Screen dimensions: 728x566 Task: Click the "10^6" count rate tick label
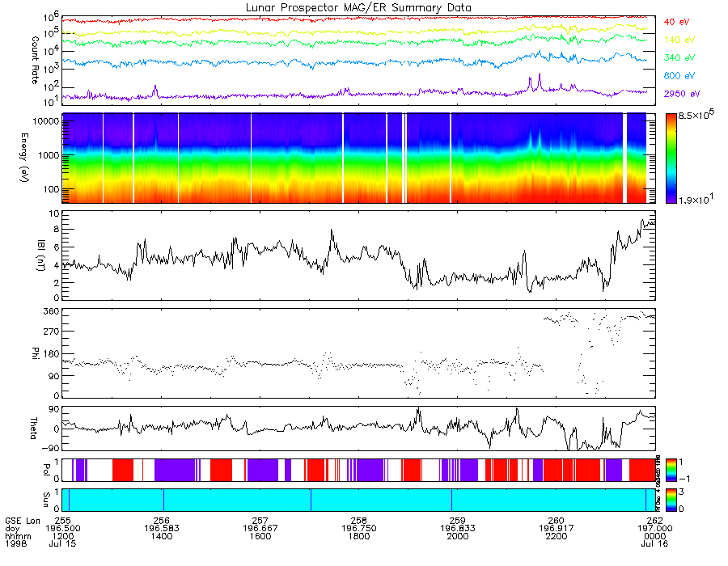[x=52, y=19]
